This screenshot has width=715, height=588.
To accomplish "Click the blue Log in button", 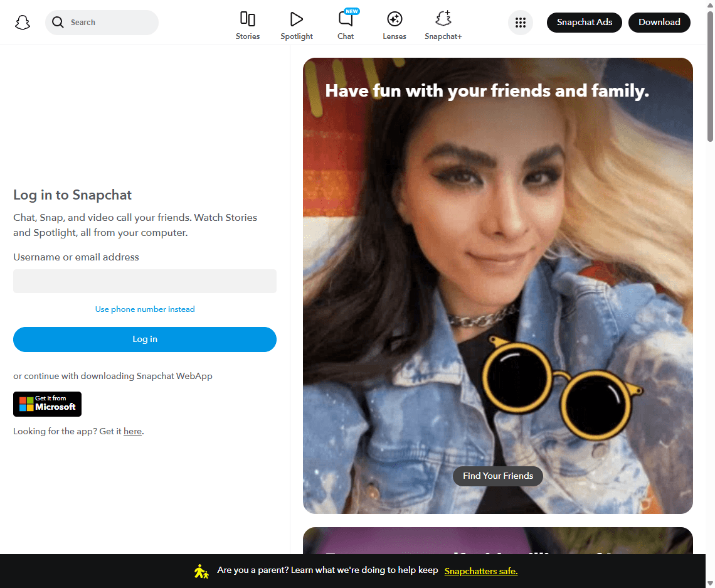I will click(x=144, y=339).
